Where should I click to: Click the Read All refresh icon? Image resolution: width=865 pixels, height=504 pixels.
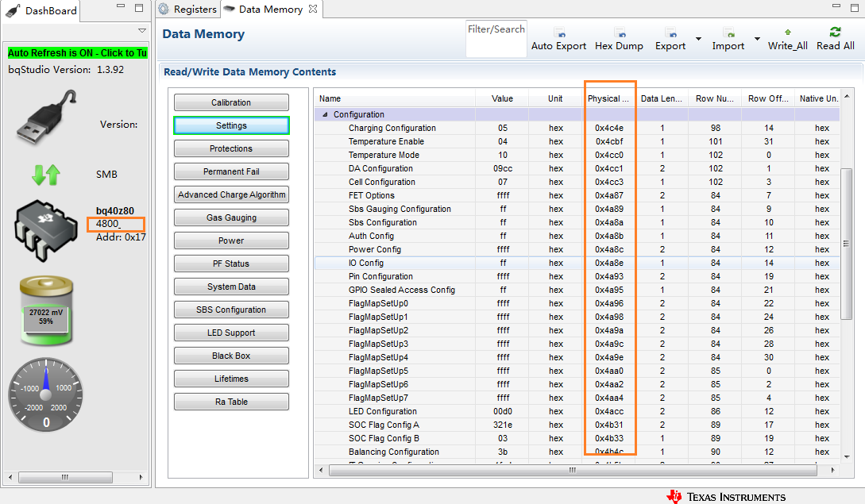point(835,32)
